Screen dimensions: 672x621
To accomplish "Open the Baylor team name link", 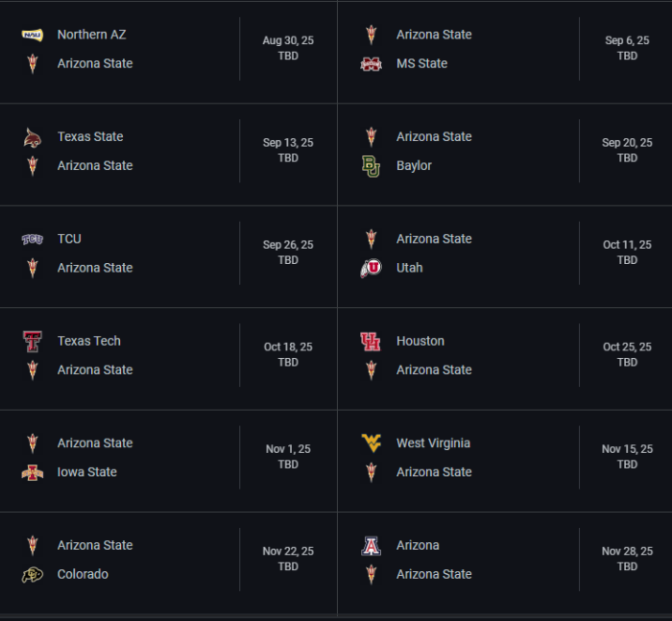I will pyautogui.click(x=414, y=166).
